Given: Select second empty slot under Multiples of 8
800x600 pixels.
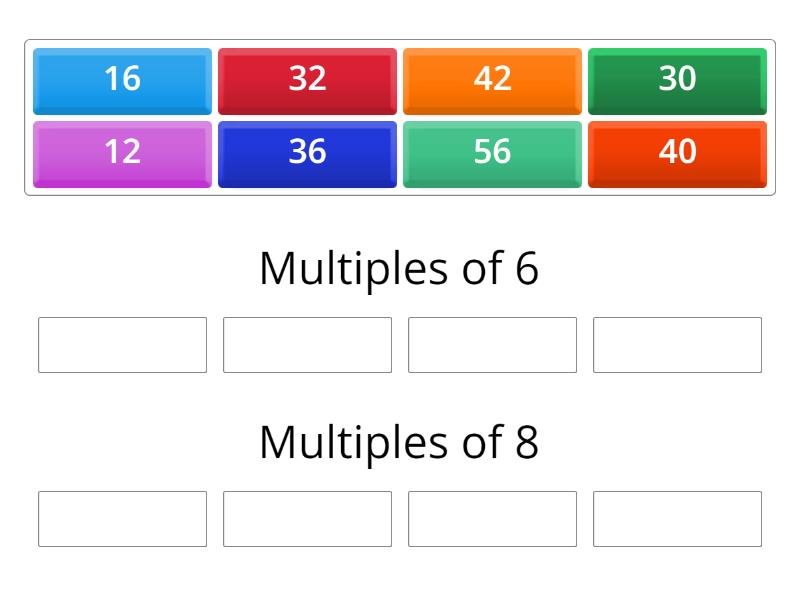Looking at the screenshot, I should pos(307,519).
